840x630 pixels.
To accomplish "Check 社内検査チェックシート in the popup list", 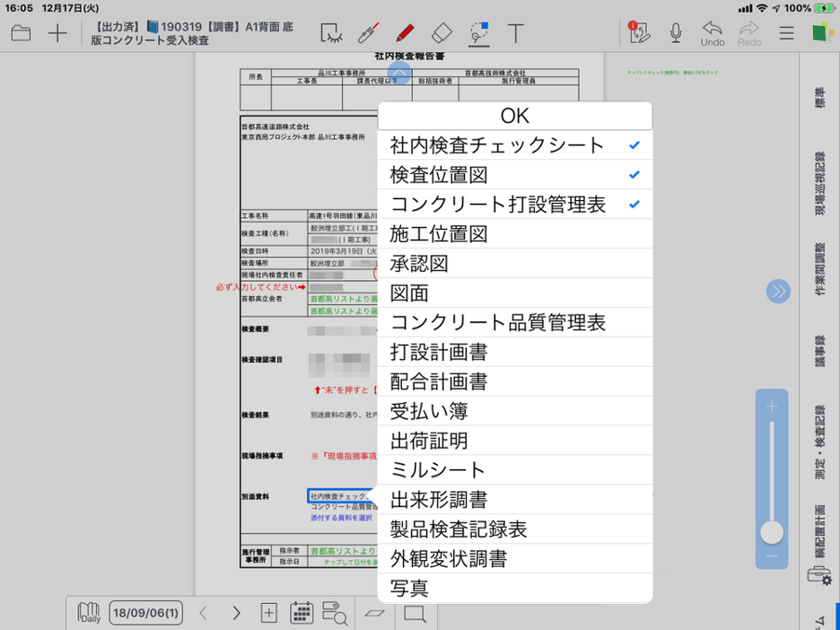I will (x=513, y=145).
